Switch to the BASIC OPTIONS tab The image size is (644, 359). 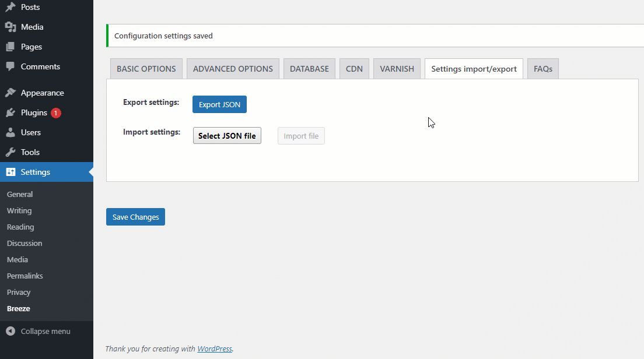point(146,69)
